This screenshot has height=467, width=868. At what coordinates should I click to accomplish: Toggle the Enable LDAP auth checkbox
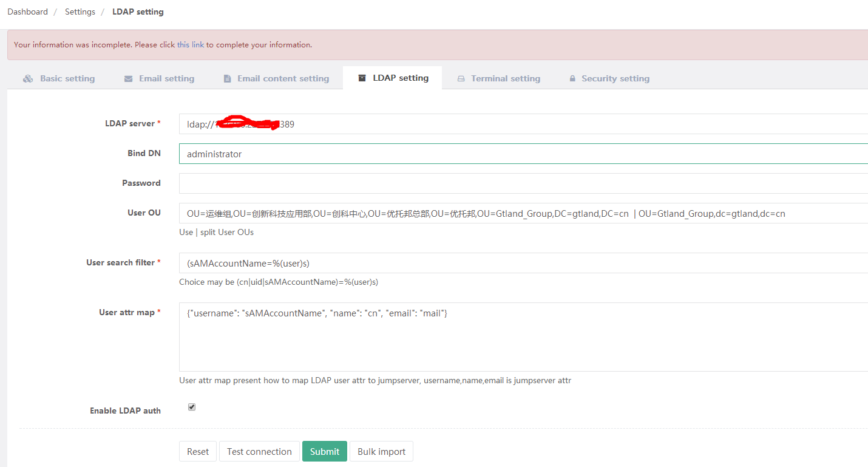pos(192,406)
